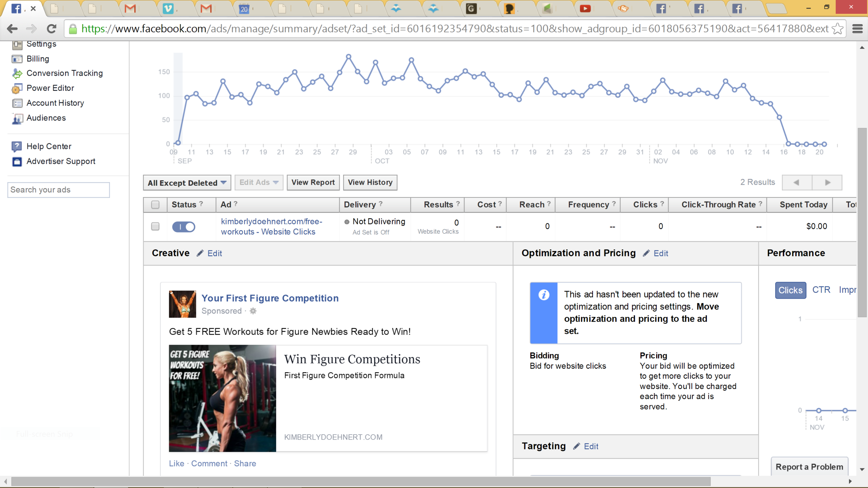Open the Edit Ads dropdown
The image size is (868, 488).
pos(259,183)
